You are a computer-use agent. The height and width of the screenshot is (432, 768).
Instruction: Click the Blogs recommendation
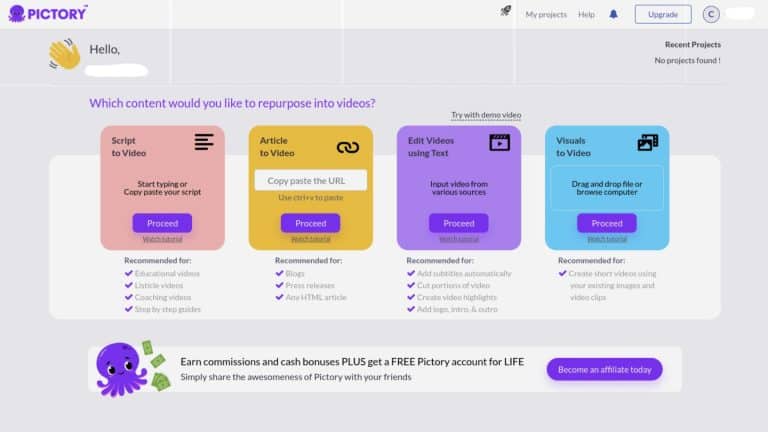[295, 273]
